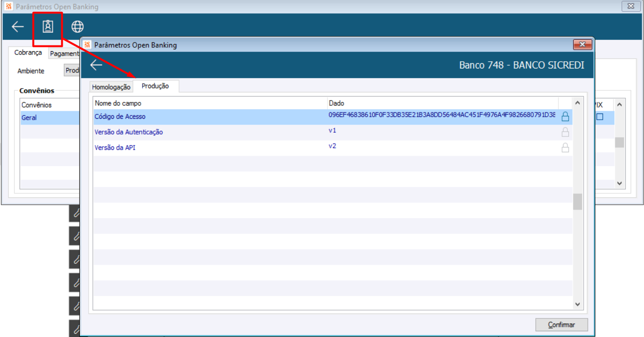Viewport: 644px width, 337px height.
Task: Click the v1 value of Versão da Autenticação
Action: point(332,131)
